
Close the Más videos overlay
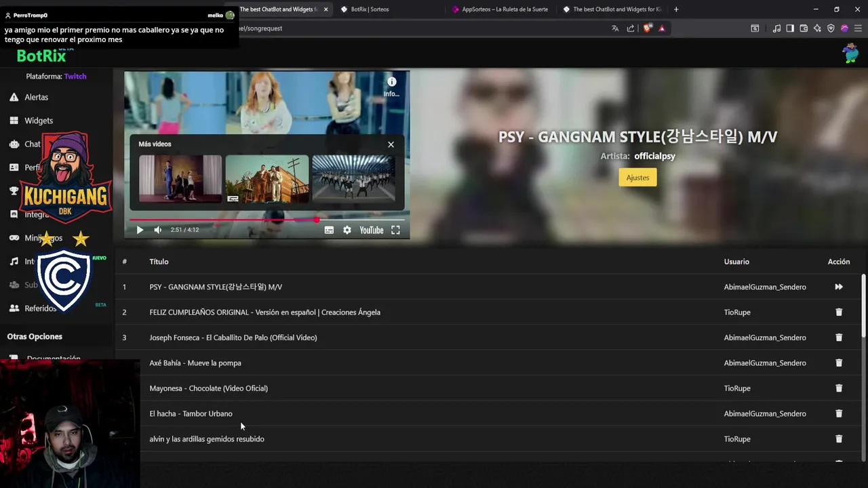391,144
